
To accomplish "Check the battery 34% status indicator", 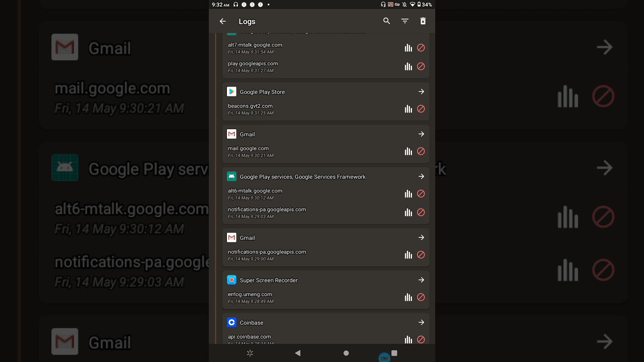I will point(424,5).
